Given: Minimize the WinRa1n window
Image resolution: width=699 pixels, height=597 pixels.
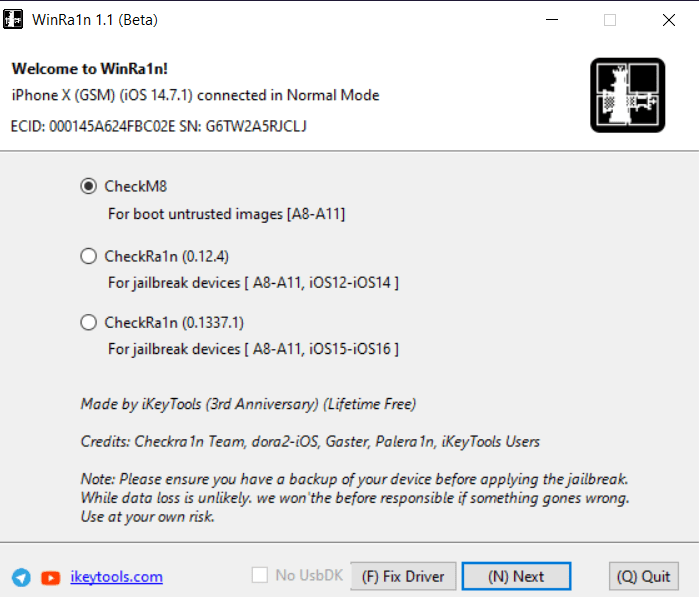Looking at the screenshot, I should (550, 20).
